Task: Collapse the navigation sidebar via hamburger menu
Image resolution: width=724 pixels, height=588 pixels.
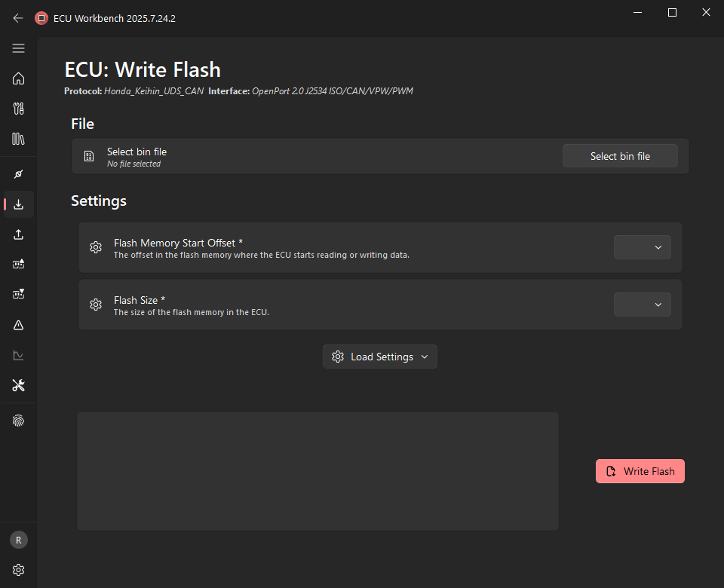Action: (x=18, y=47)
